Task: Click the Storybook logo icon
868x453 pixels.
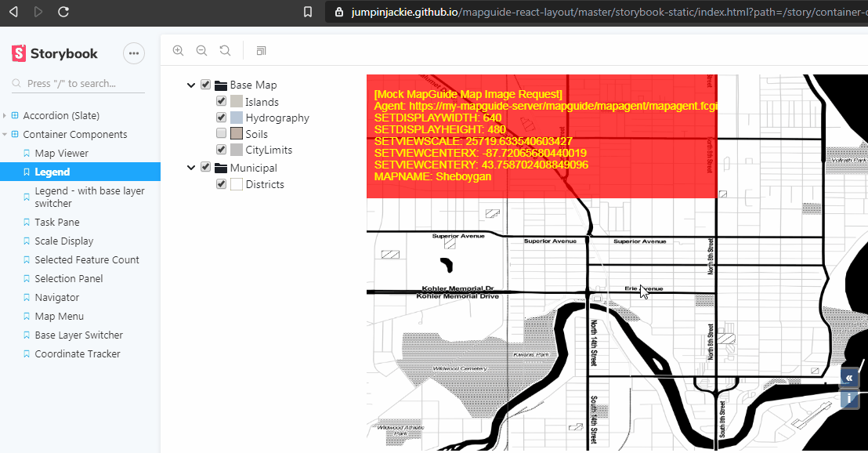Action: (x=17, y=53)
